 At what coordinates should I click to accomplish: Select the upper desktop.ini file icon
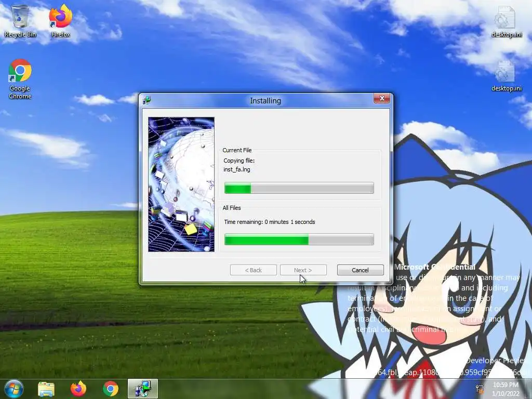click(x=507, y=21)
